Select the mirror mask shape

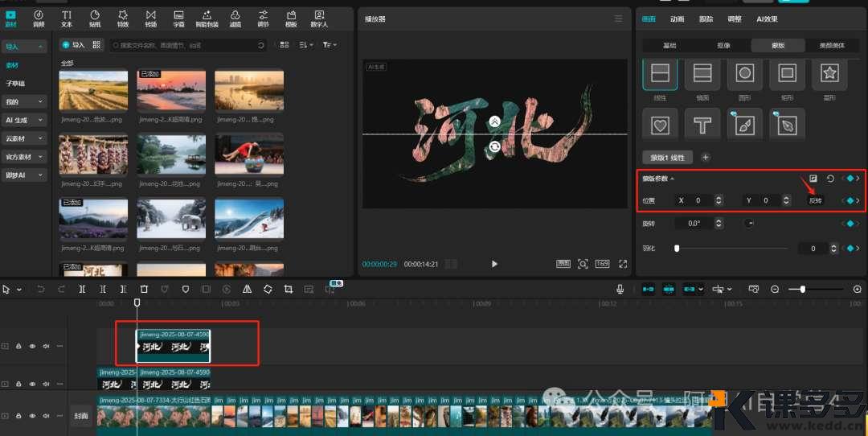(x=702, y=73)
